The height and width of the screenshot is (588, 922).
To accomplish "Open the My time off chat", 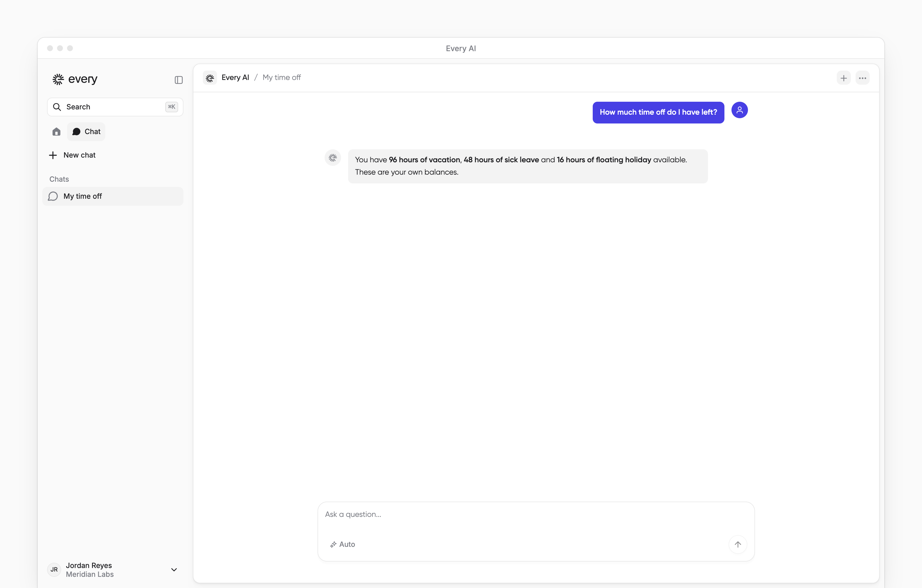I will pos(113,196).
